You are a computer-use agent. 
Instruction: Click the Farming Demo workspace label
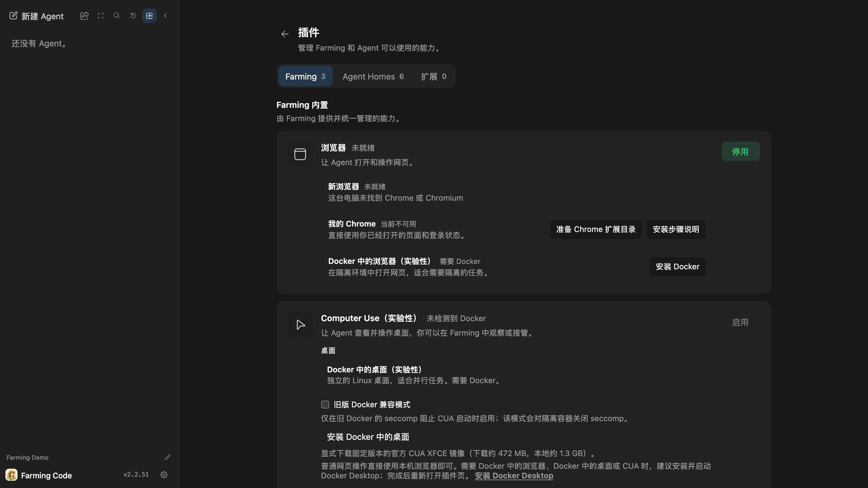click(28, 458)
